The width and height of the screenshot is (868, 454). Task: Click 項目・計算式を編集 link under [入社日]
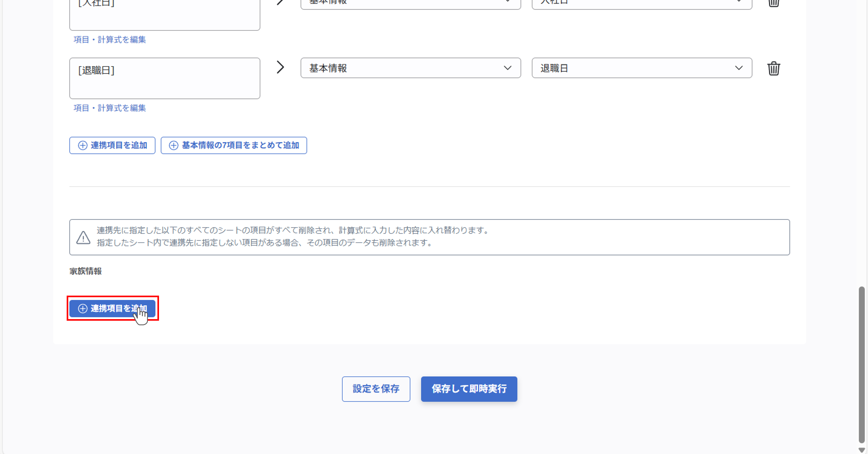click(109, 39)
